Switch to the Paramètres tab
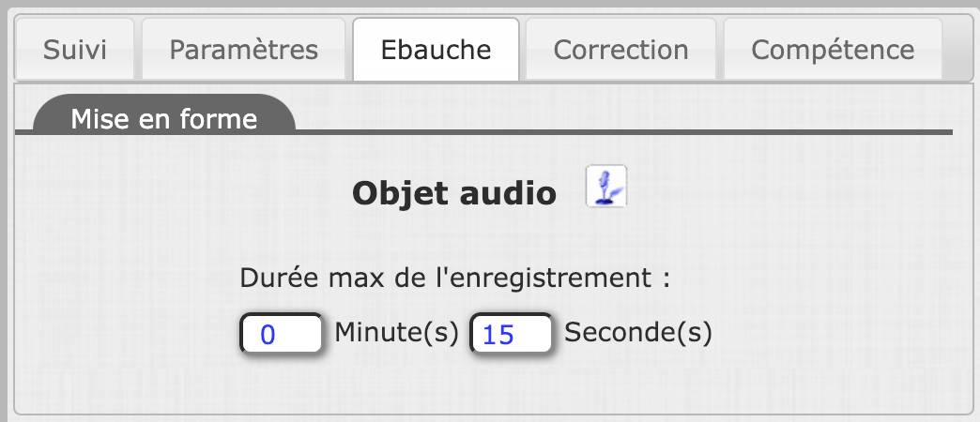Screen dimensions: 980x422 click(244, 50)
